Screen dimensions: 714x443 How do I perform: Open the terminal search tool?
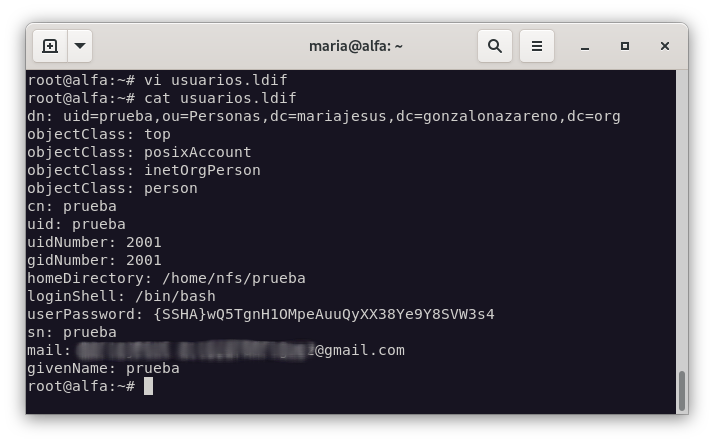click(x=494, y=46)
